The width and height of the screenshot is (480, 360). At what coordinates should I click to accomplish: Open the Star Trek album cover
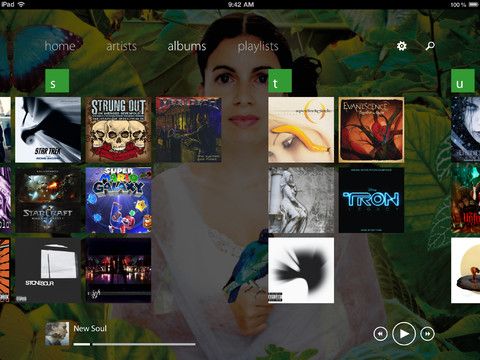pyautogui.click(x=48, y=130)
